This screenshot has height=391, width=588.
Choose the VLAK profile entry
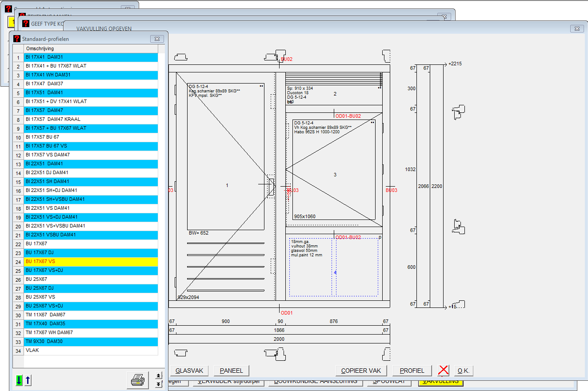tap(91, 351)
